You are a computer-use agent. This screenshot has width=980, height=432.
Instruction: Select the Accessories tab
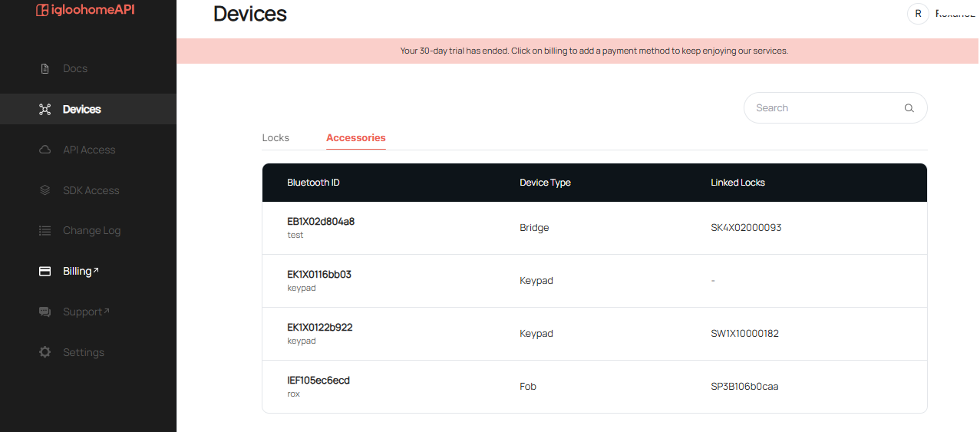pyautogui.click(x=356, y=137)
